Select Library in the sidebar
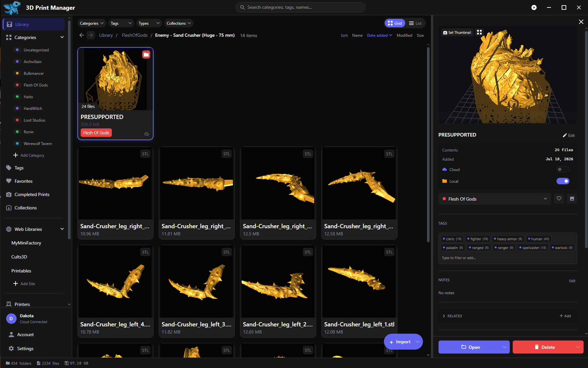This screenshot has width=588, height=368. [x=34, y=24]
